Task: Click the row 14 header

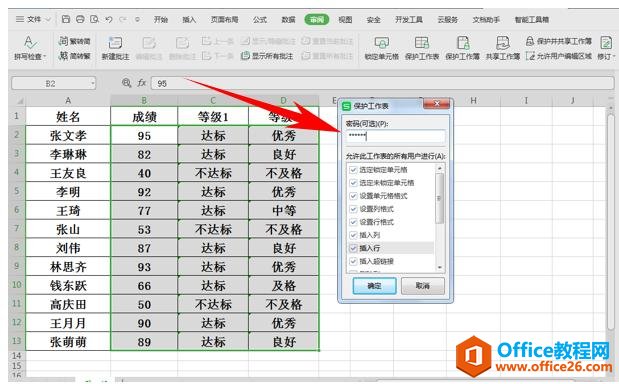Action: point(17,356)
